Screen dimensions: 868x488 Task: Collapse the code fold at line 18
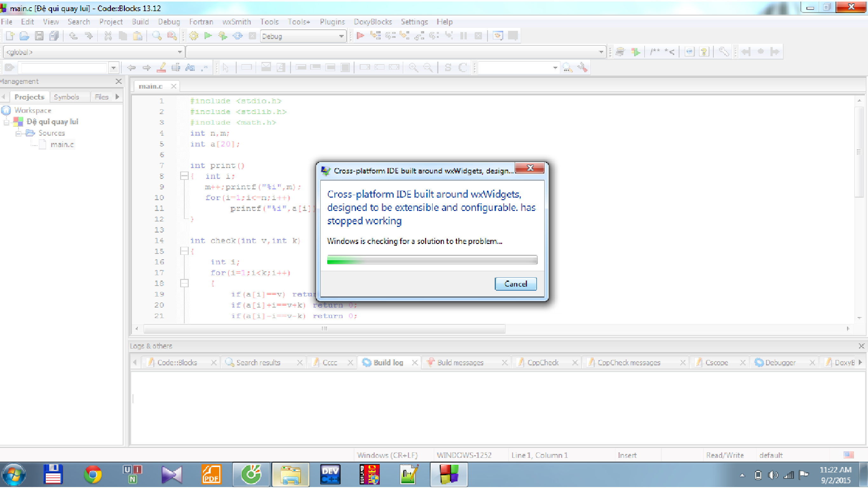[184, 283]
